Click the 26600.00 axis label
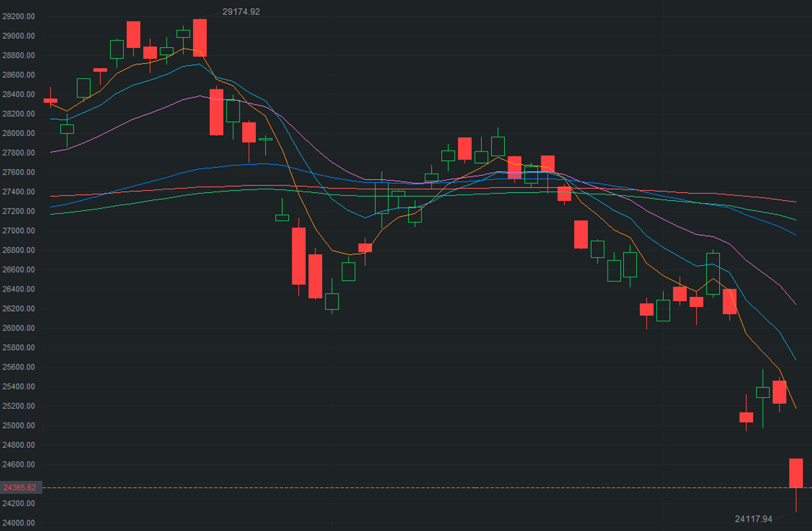Image resolution: width=812 pixels, height=531 pixels. 19,270
